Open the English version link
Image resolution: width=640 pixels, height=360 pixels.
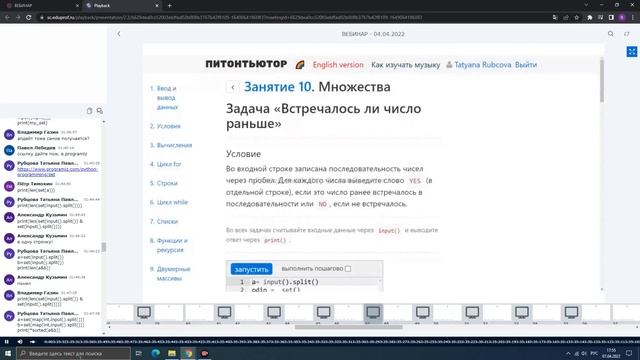click(x=338, y=65)
